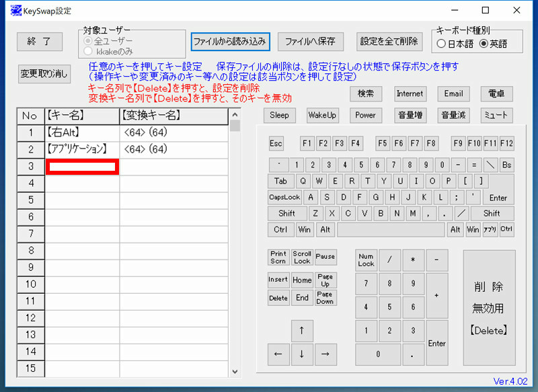The height and width of the screenshot is (392, 538).
Task: Click the left Ctrl key
Action: [280, 230]
